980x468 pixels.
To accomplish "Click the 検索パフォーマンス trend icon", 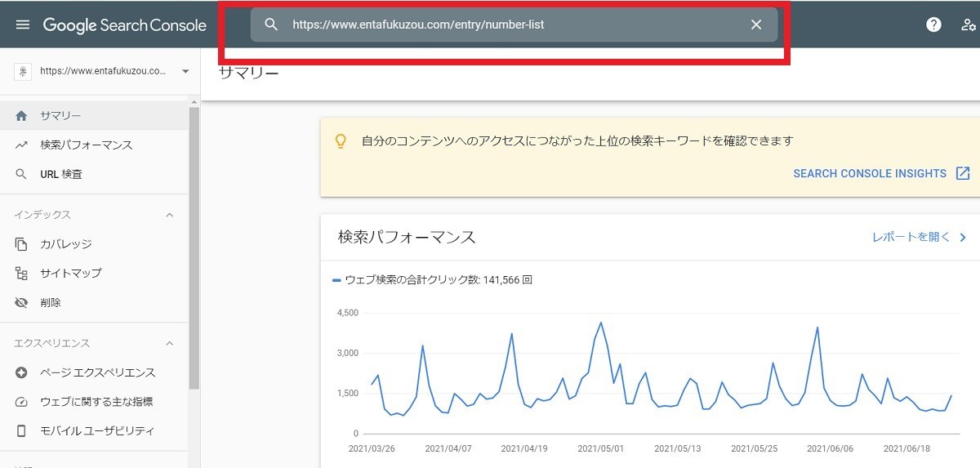I will [x=22, y=145].
